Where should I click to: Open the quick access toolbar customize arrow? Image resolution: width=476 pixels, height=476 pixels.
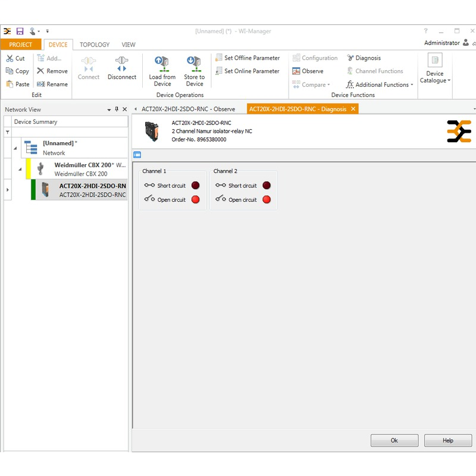(x=48, y=31)
